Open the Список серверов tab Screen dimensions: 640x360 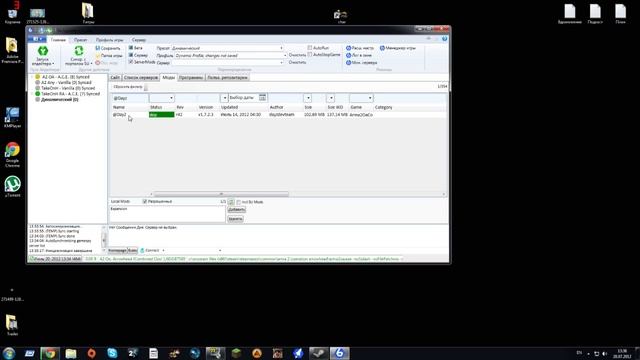point(141,78)
